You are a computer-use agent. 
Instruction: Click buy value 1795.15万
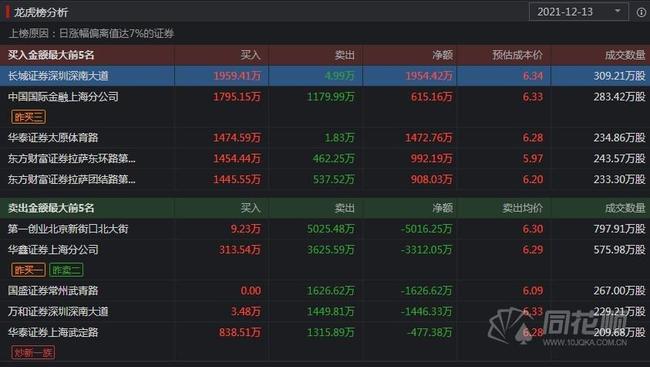pyautogui.click(x=237, y=97)
